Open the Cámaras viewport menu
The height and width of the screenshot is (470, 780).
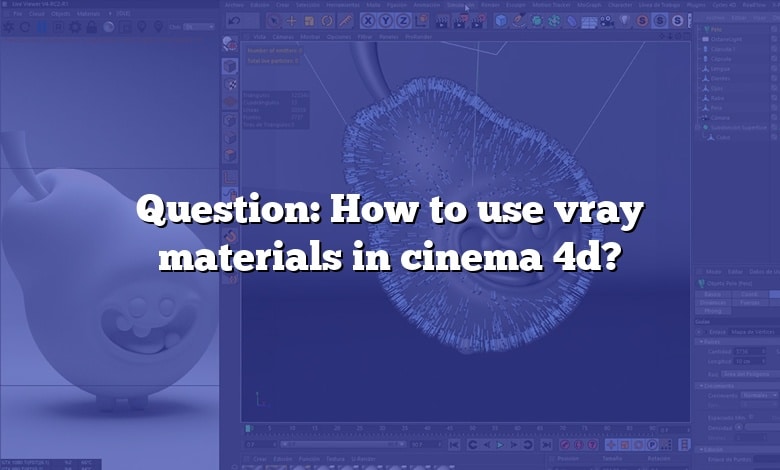(x=283, y=37)
